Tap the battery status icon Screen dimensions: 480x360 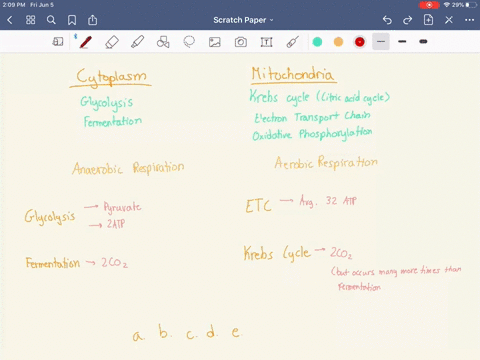point(471,5)
